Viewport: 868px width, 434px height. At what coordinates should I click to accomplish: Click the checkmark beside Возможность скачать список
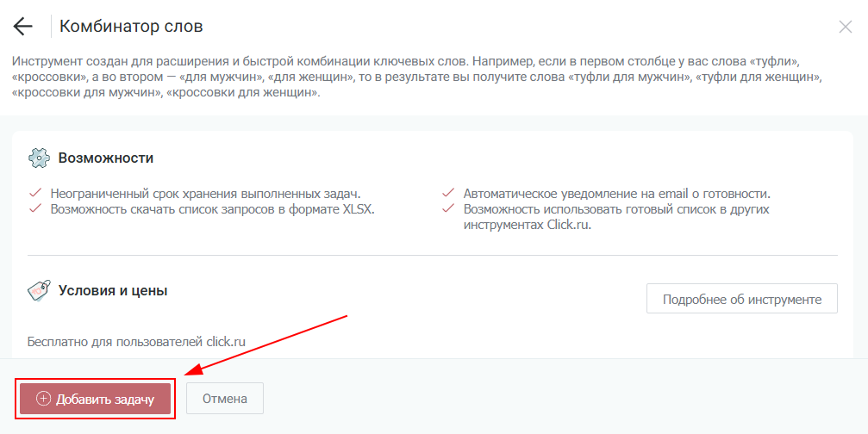click(x=35, y=208)
